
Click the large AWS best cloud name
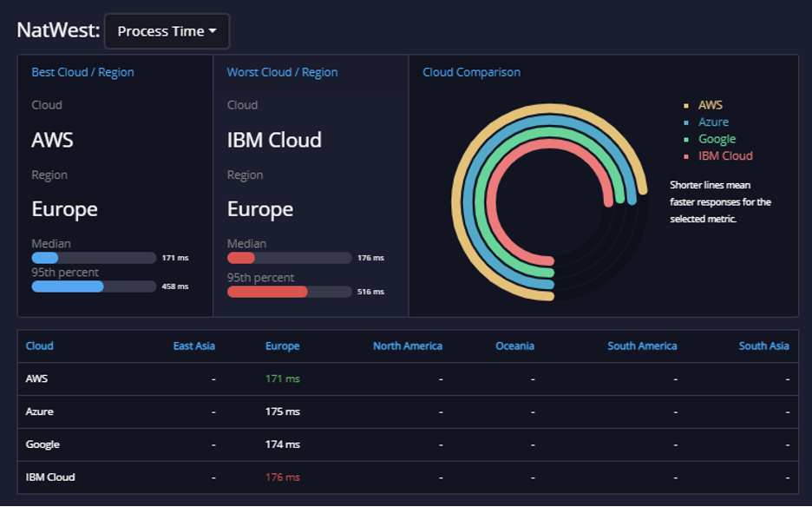pos(52,140)
